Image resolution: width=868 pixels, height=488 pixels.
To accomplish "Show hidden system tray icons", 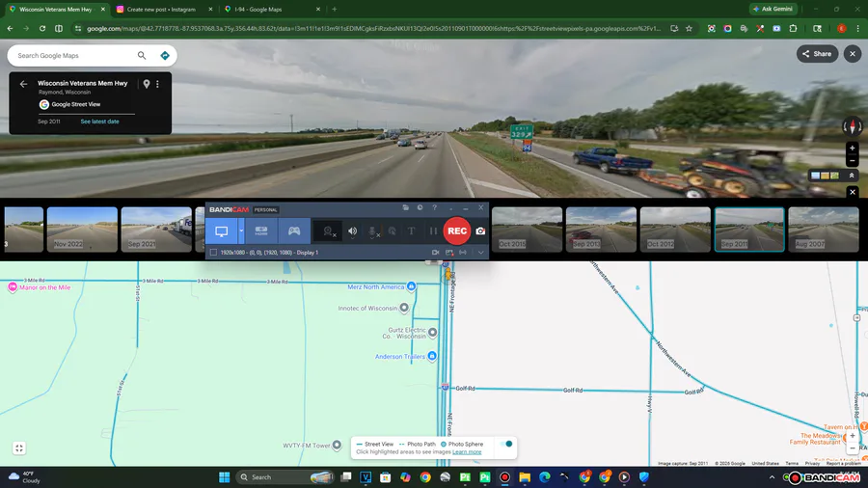I will [x=772, y=477].
